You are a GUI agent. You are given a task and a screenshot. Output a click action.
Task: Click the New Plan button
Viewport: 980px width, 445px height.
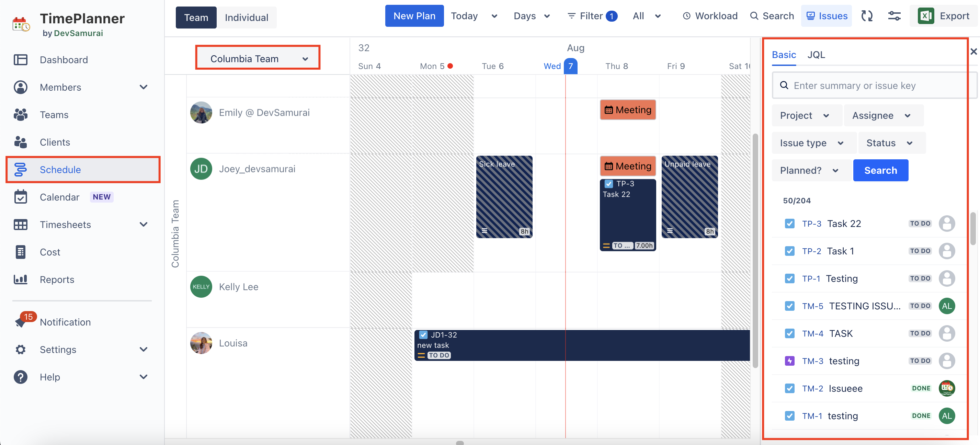[414, 16]
